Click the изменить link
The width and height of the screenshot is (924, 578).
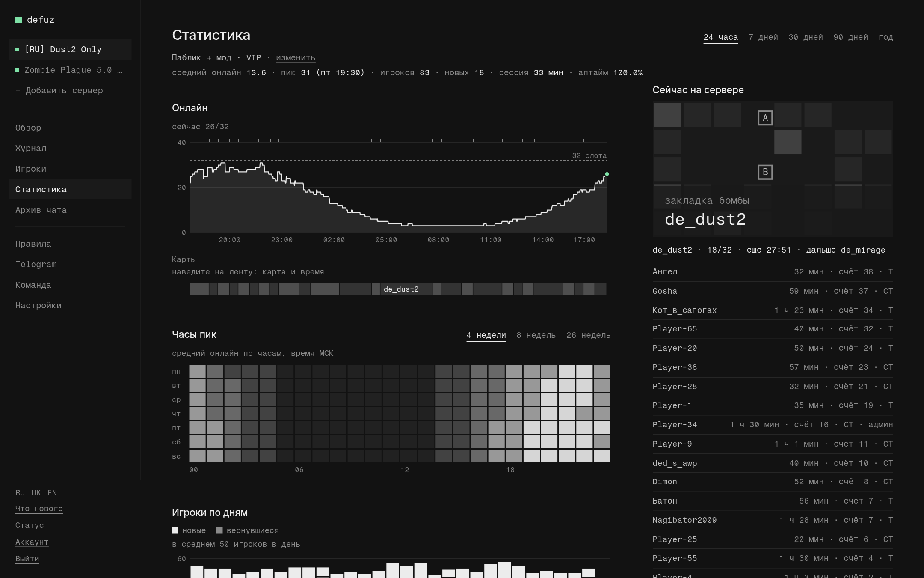(296, 57)
